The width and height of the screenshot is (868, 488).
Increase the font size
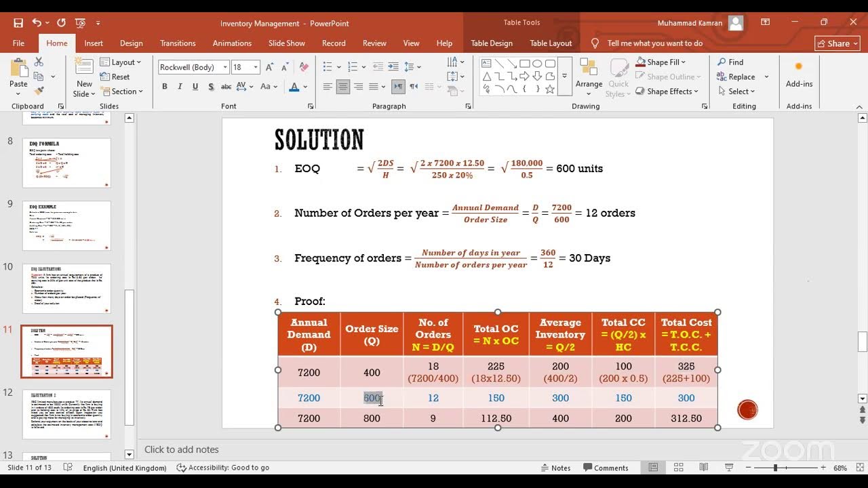[x=269, y=67]
